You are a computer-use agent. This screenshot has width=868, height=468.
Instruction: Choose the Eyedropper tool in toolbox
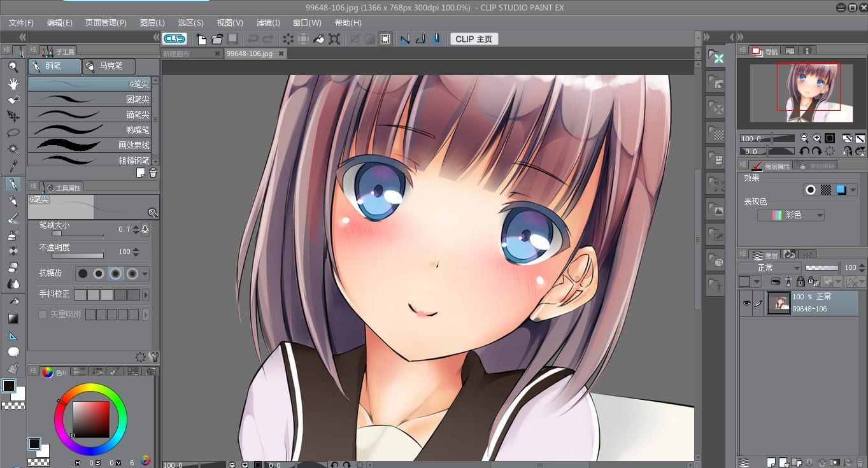pyautogui.click(x=13, y=166)
